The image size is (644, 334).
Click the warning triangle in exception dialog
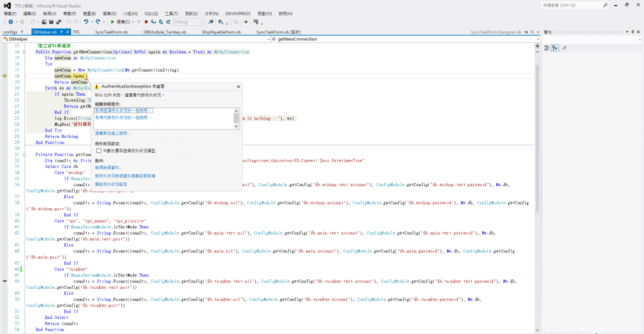[96, 87]
